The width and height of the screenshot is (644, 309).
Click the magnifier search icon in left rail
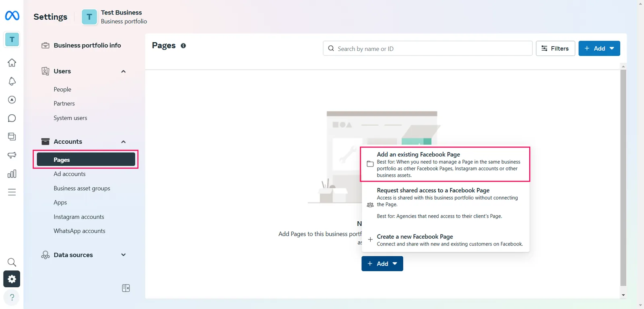[x=12, y=262]
